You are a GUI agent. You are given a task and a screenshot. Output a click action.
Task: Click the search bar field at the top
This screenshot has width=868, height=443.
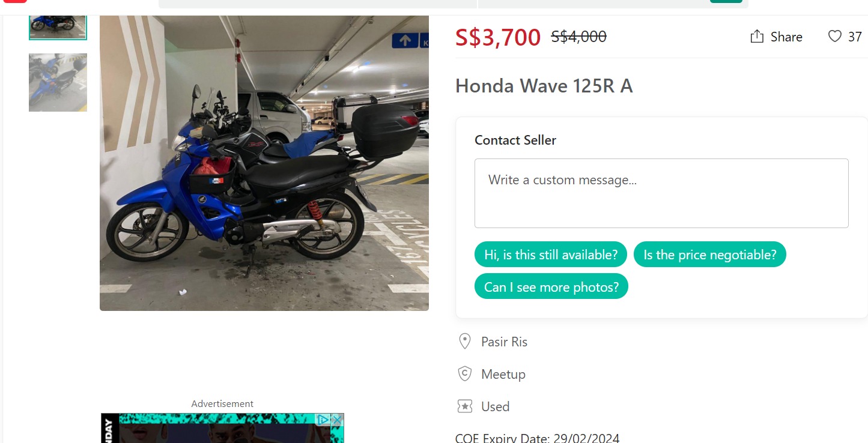pyautogui.click(x=318, y=3)
